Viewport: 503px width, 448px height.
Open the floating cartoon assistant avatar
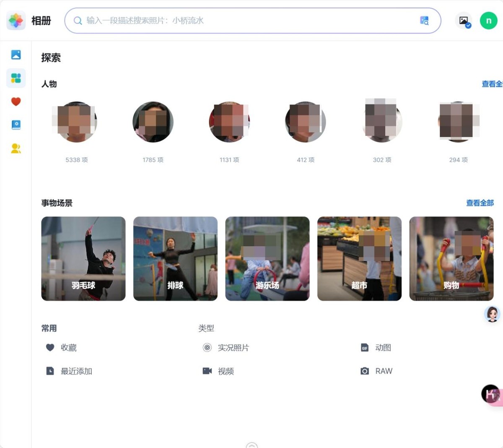492,314
